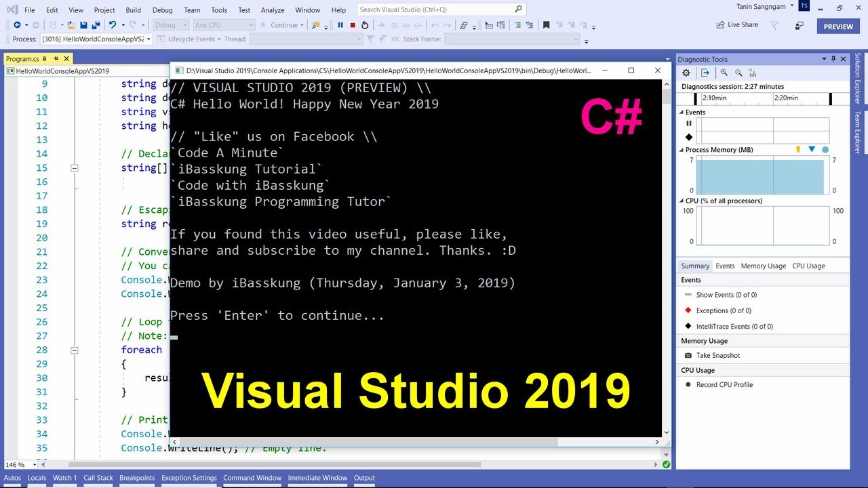Click the Select Tools export icon in Diagnostic Tools
The height and width of the screenshot is (488, 868).
point(705,73)
